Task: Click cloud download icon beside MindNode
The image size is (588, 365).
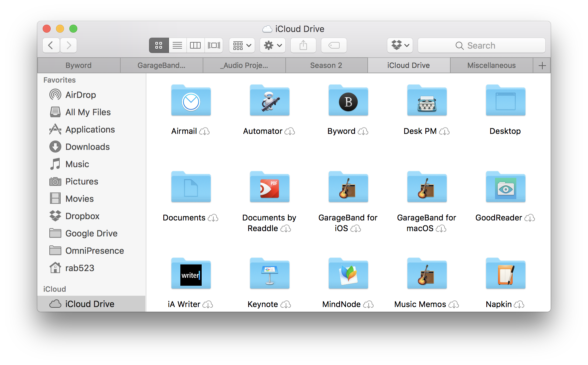Action: tap(368, 305)
